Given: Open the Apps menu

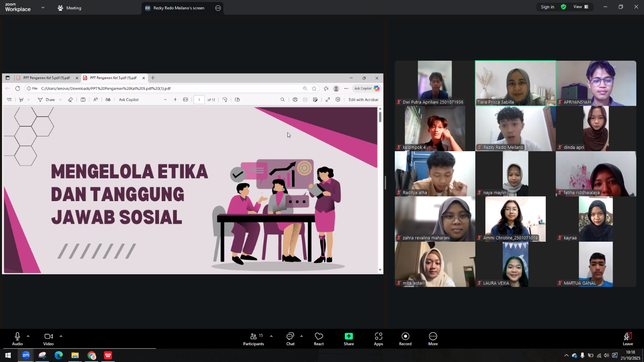Looking at the screenshot, I should click(x=378, y=339).
